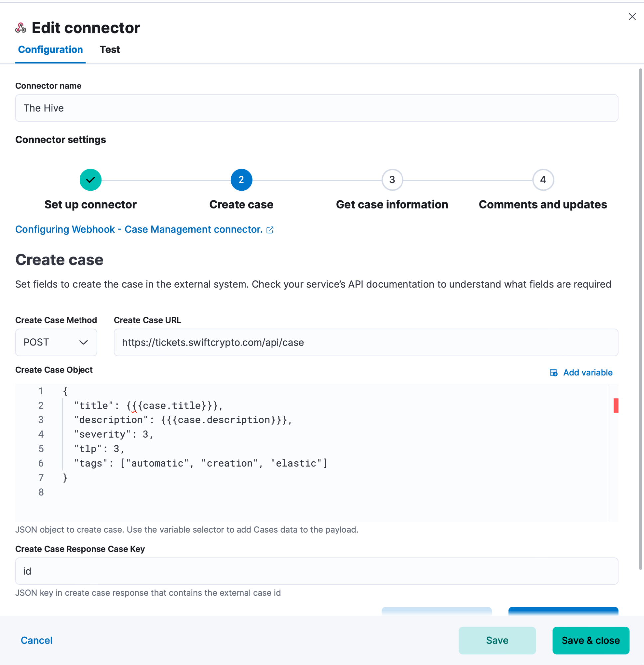Cancel editing the connector
This screenshot has width=644, height=665.
tap(37, 640)
